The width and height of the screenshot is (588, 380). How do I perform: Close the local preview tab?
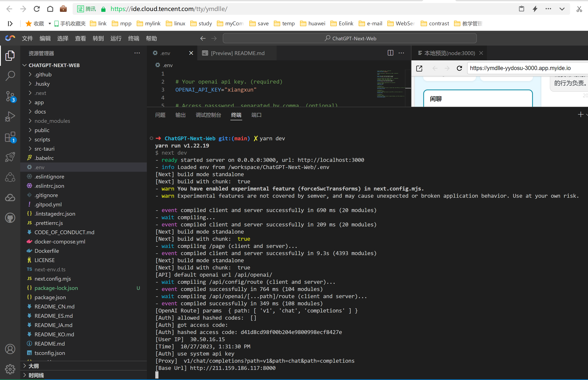[481, 53]
